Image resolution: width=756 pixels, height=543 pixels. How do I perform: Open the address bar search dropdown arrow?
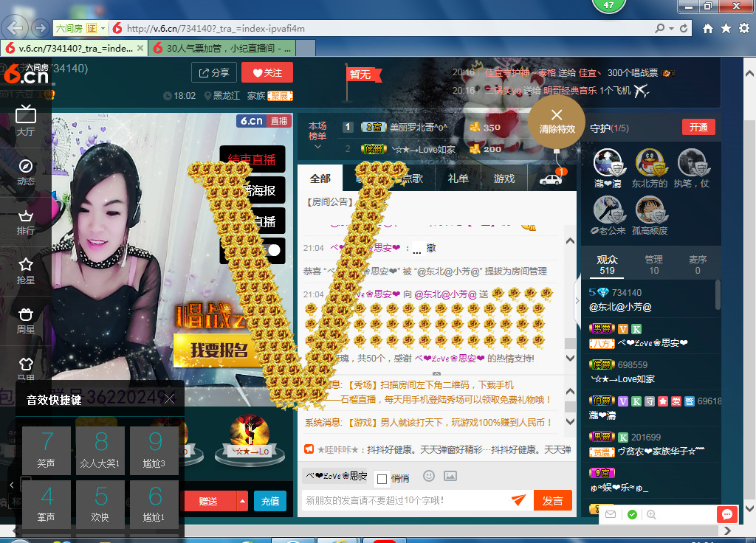point(671,29)
